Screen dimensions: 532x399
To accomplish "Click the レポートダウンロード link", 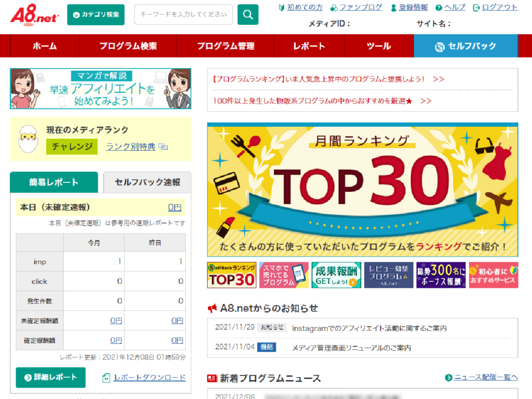I will tap(150, 378).
